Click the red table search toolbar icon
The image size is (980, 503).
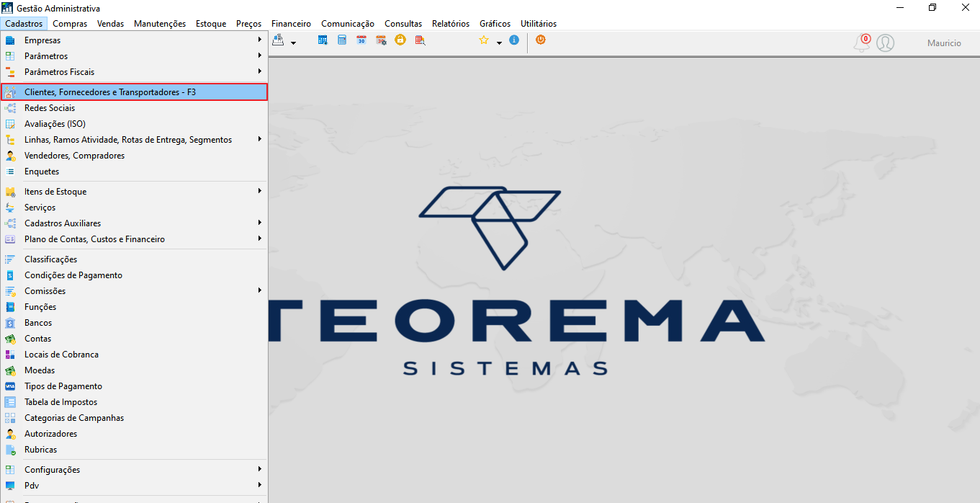[x=420, y=40]
